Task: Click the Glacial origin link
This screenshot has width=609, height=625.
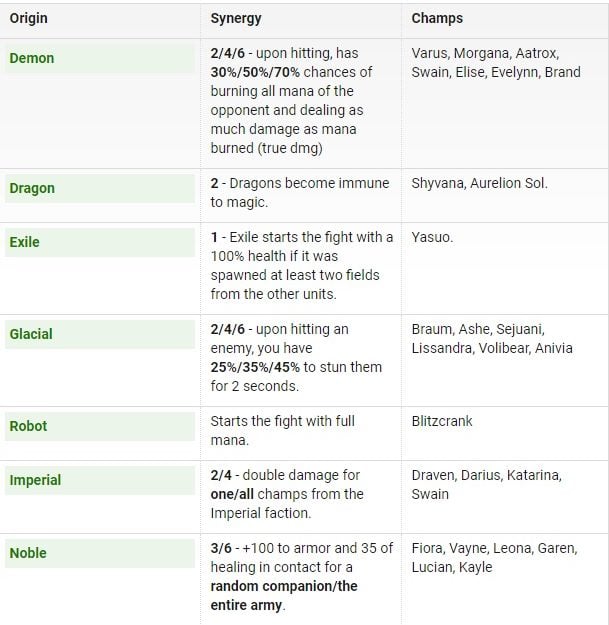Action: [31, 334]
